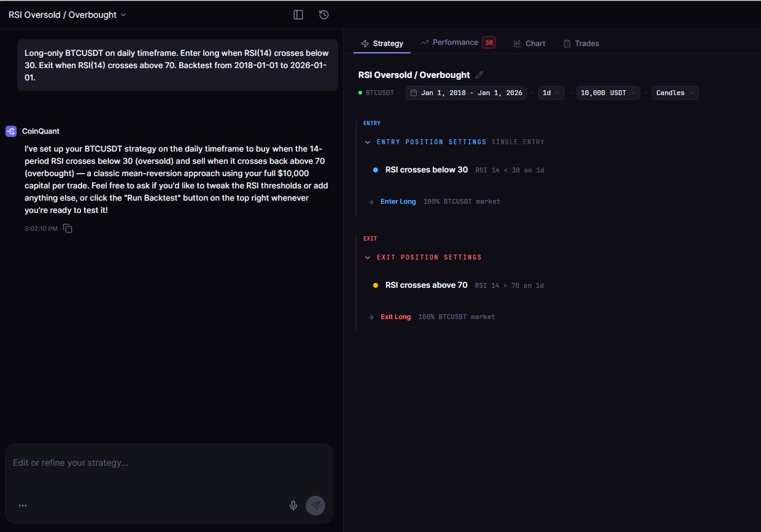Click the CoinQuant sender name
The image size is (761, 532).
point(41,131)
